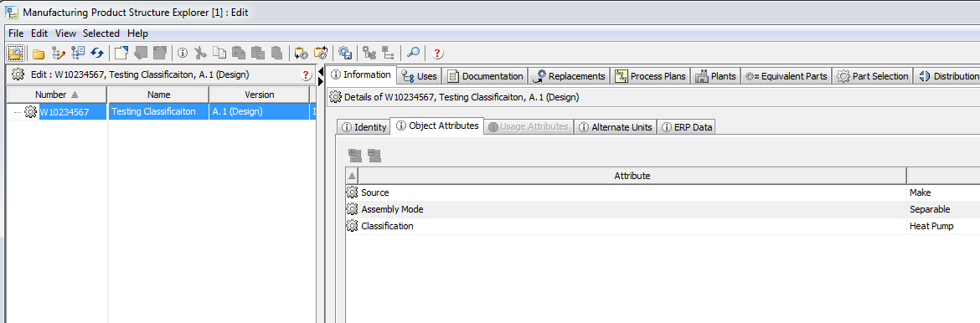Switch to the Uses tab
Image resolution: width=980 pixels, height=323 pixels.
coord(420,76)
